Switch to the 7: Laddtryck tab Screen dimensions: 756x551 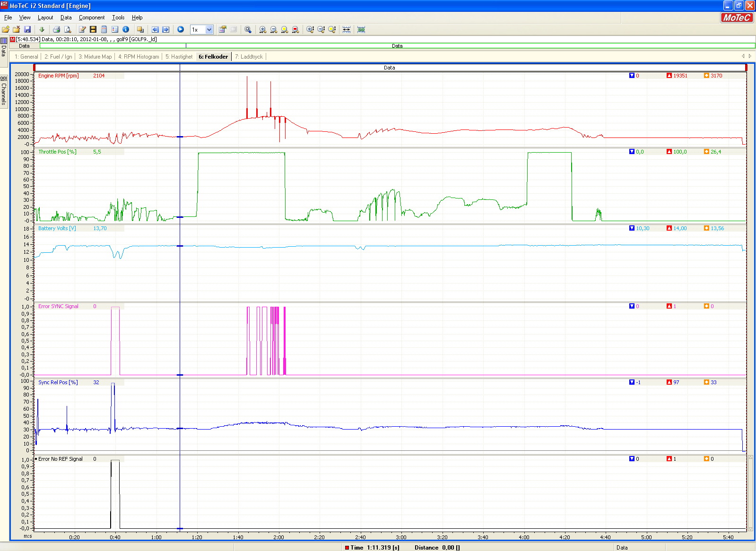(249, 57)
